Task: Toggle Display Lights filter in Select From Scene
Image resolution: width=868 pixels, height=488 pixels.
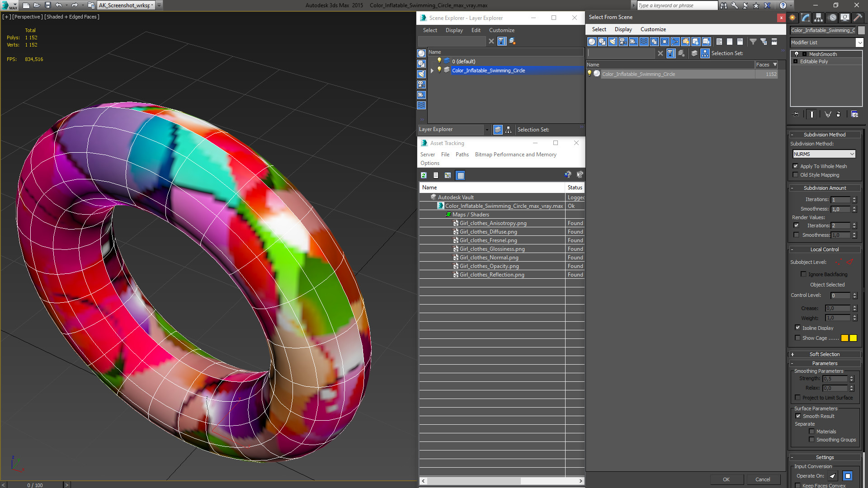Action: coord(613,42)
